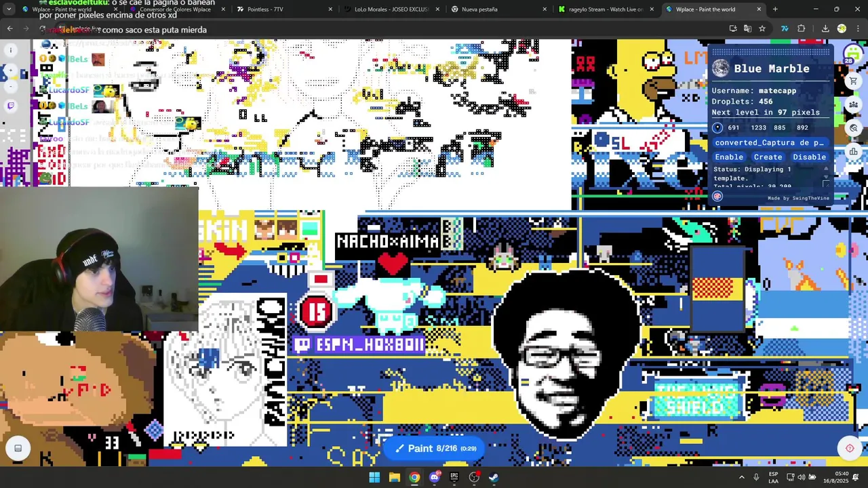Screen dimensions: 868x488
Task: Enable the Blue Marble template
Action: pyautogui.click(x=729, y=157)
